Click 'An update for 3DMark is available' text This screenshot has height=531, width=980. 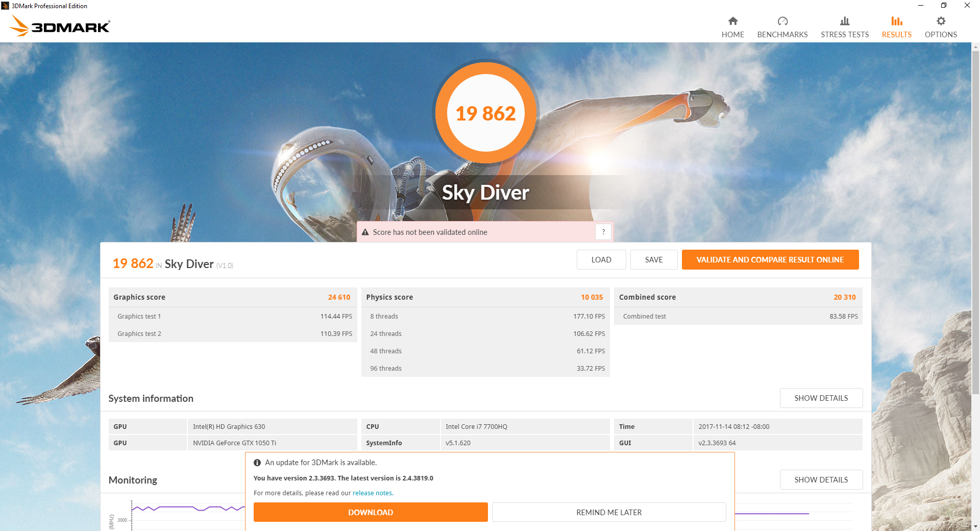point(321,463)
